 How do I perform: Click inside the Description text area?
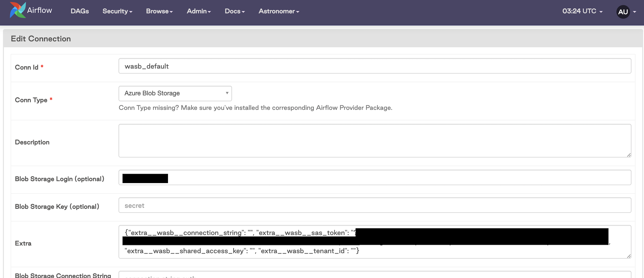(x=375, y=141)
